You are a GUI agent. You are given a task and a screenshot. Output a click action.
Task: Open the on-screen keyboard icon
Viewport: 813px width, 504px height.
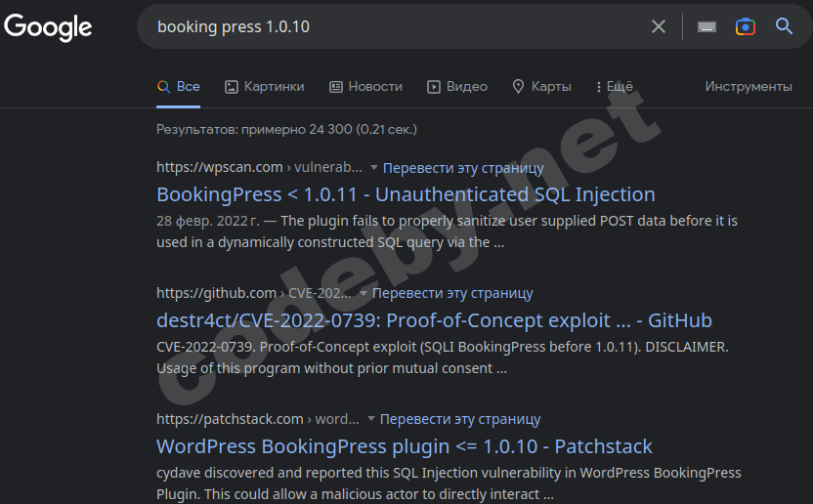point(706,26)
